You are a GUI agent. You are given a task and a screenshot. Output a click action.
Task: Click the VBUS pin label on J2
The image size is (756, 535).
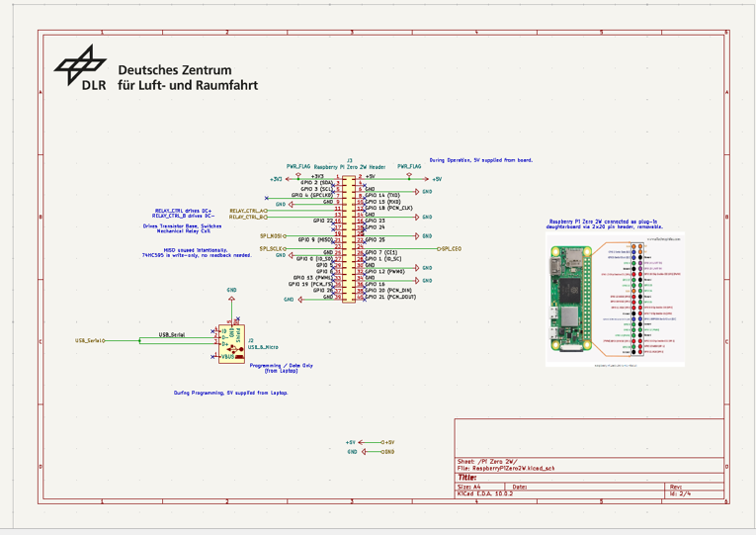click(227, 357)
